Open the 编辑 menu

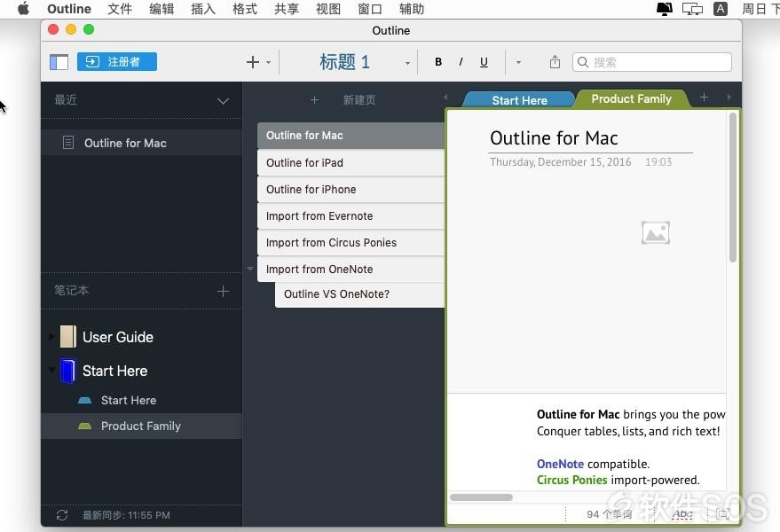162,9
